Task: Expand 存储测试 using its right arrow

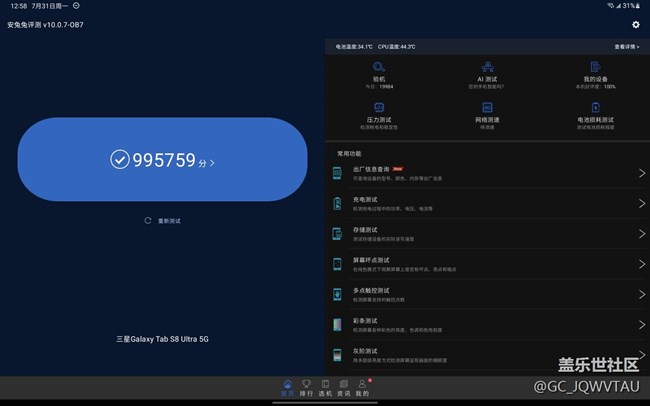Action: click(x=641, y=234)
